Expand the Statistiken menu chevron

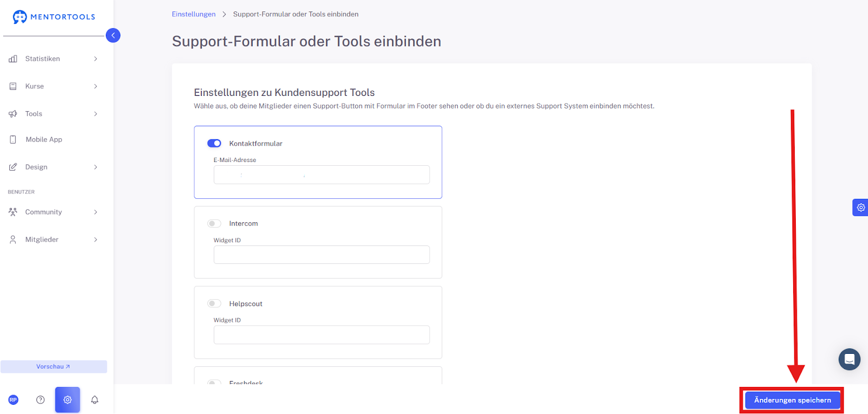click(x=95, y=59)
